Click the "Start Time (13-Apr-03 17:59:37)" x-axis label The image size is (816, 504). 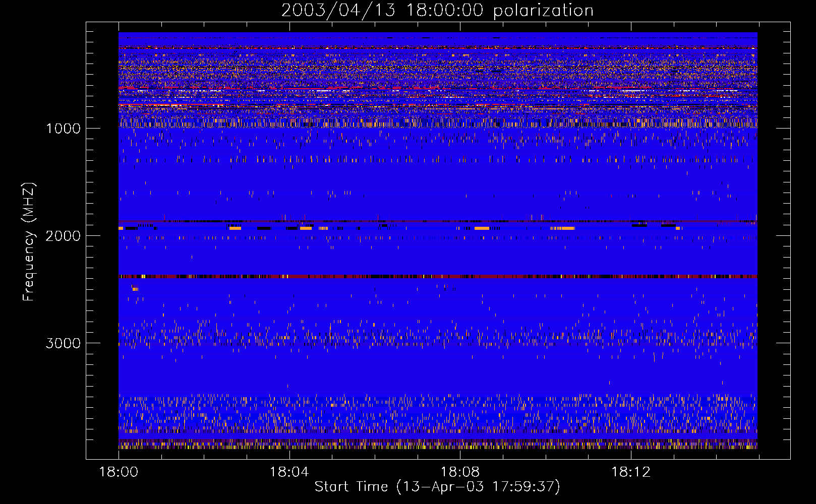[x=437, y=487]
